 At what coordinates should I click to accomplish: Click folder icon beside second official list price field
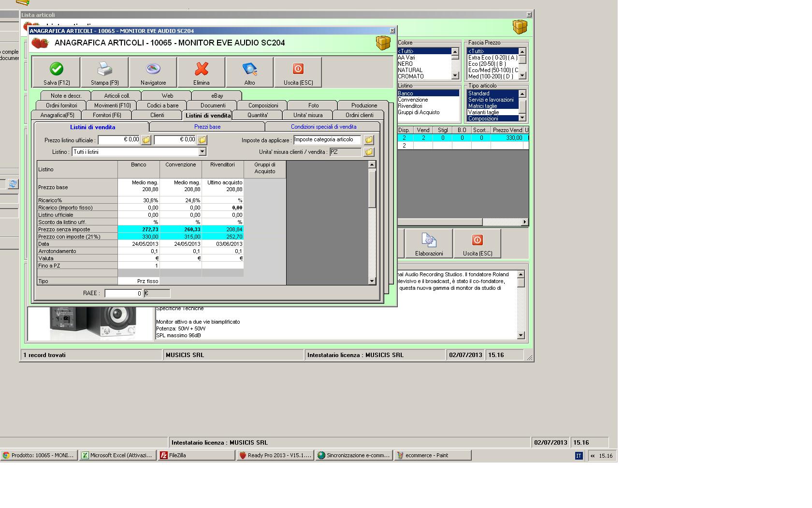(x=202, y=140)
